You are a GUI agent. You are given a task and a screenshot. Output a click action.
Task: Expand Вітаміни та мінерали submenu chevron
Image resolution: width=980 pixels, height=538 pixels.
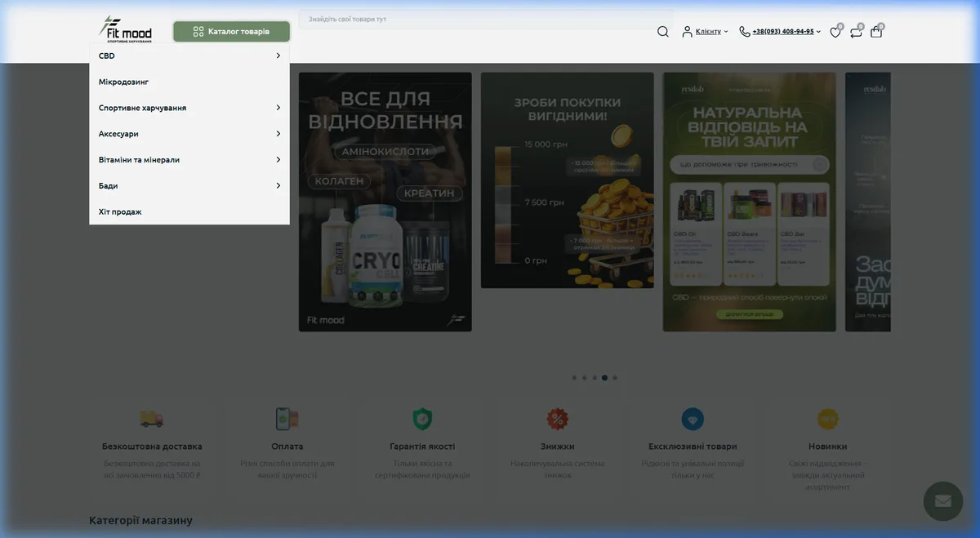click(278, 160)
